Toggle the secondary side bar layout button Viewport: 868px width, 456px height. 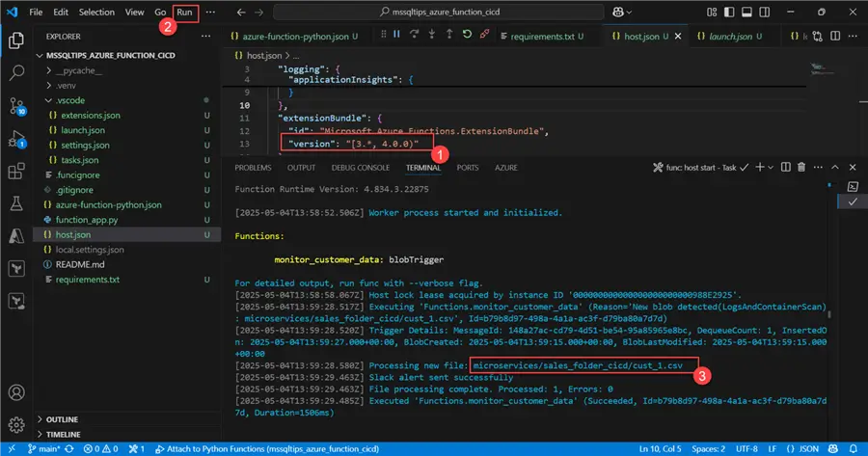(765, 13)
